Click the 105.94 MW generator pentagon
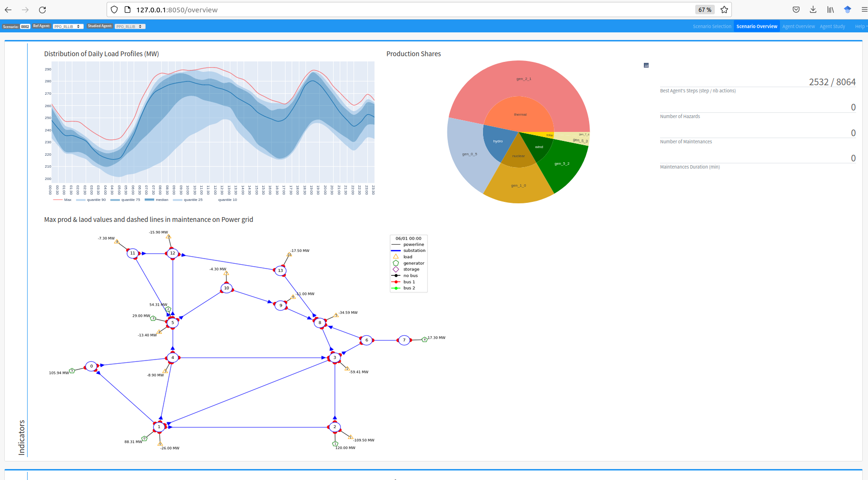 pos(72,370)
